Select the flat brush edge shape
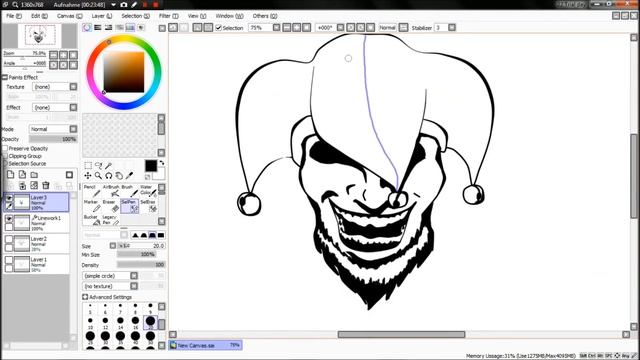Image resolution: width=640 pixels, height=360 pixels. pyautogui.click(x=161, y=235)
